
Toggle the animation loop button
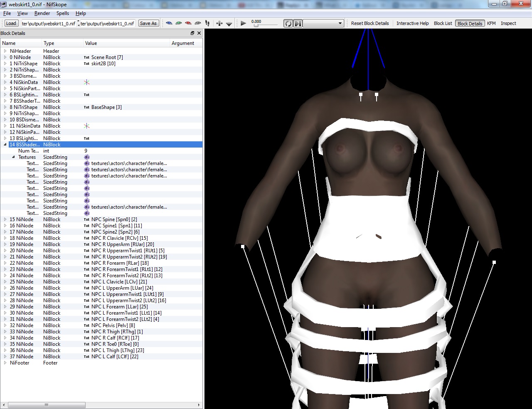pos(288,23)
